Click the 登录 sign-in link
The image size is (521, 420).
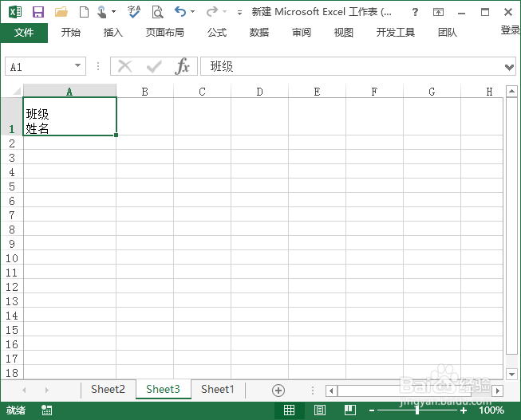tap(511, 30)
